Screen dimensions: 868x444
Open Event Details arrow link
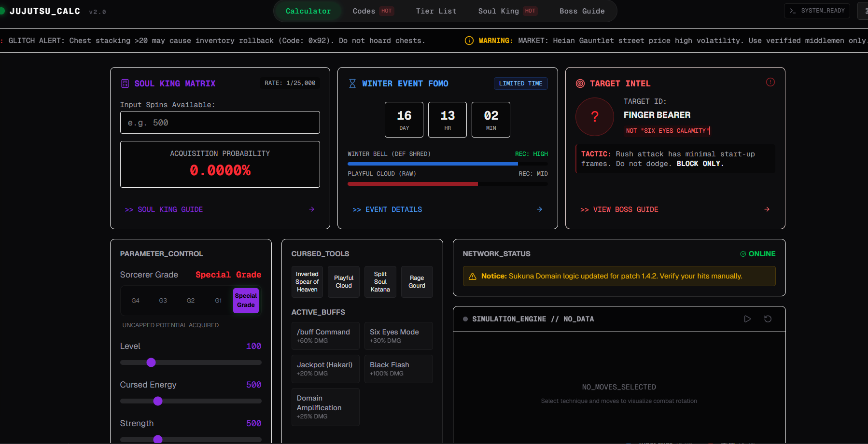click(539, 209)
